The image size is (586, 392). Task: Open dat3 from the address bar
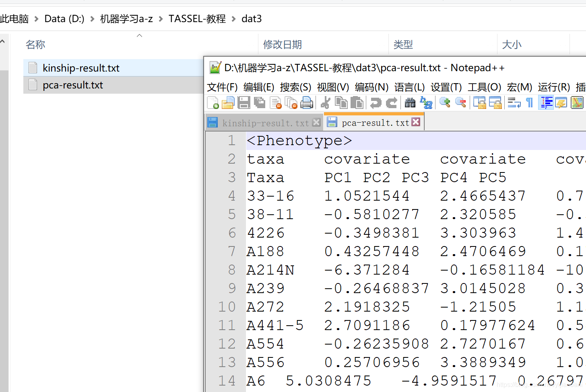252,18
